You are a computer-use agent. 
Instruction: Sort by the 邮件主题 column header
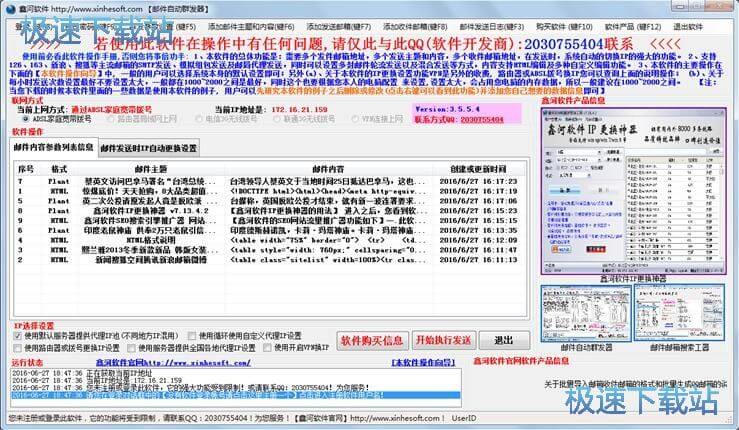pyautogui.click(x=151, y=169)
